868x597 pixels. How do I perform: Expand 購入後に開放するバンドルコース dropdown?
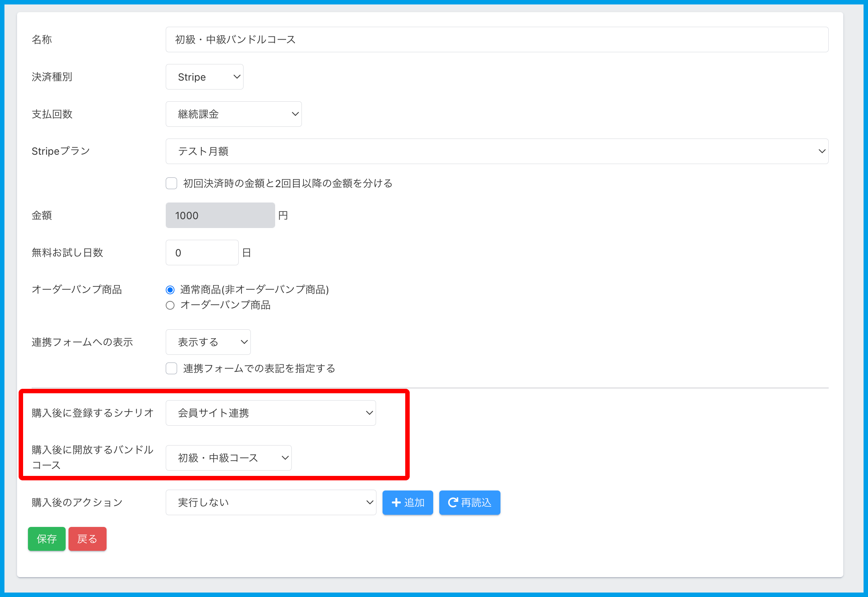click(x=229, y=458)
